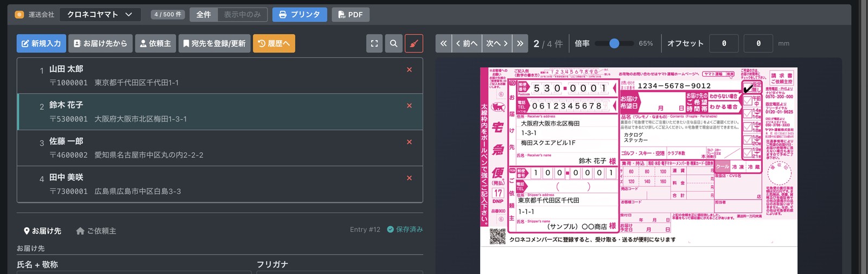The width and height of the screenshot is (868, 274).
Task: Click the 保存済み saved status
Action: point(405,230)
